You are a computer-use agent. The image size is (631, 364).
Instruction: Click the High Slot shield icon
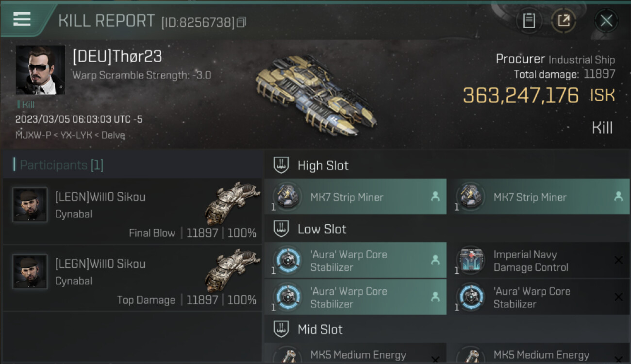(x=281, y=165)
